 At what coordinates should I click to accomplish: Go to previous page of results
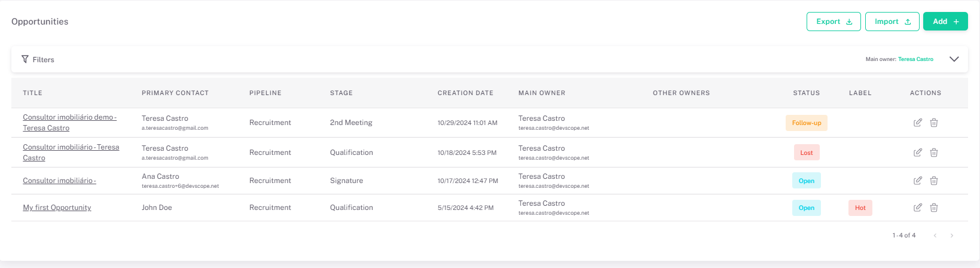[x=935, y=236]
